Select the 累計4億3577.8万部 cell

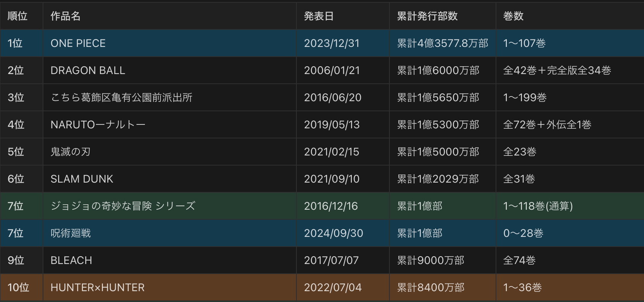click(x=442, y=43)
